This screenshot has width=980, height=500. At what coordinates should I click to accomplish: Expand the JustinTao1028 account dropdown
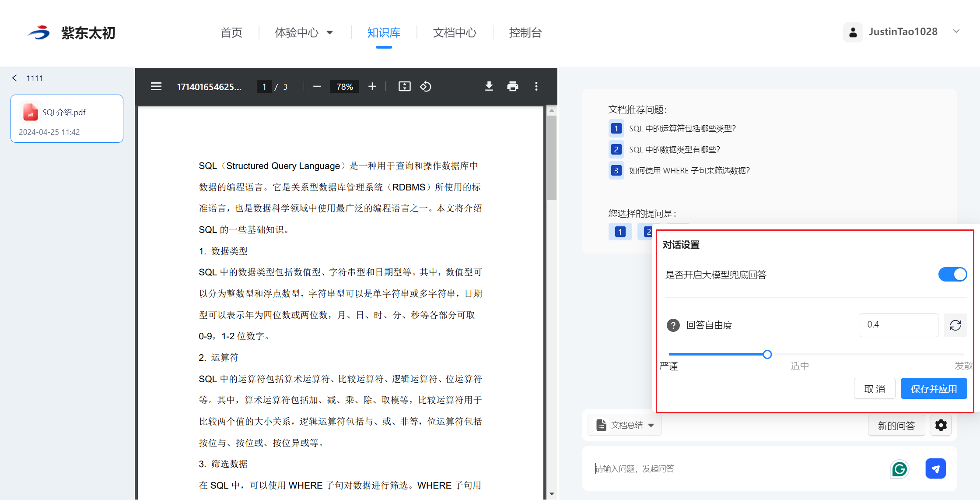(x=956, y=31)
